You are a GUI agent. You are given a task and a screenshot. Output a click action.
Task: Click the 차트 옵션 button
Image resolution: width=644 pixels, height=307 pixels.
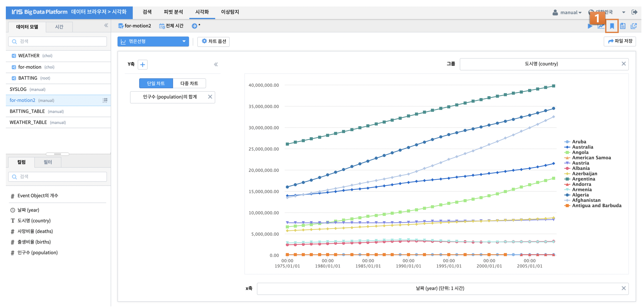(213, 41)
